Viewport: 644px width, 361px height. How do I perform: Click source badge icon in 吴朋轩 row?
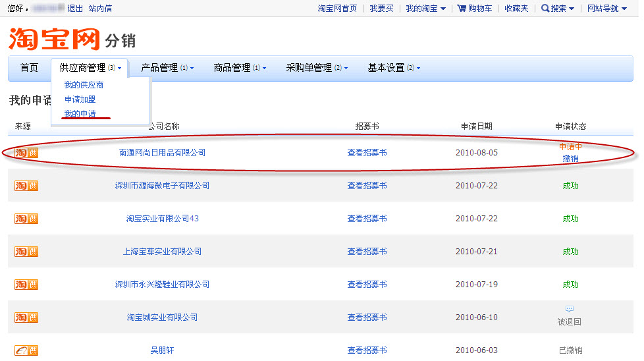click(x=26, y=350)
